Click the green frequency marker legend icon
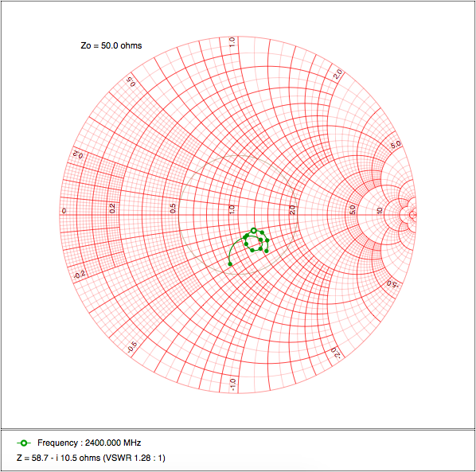Image resolution: width=476 pixels, height=472 pixels. click(x=24, y=443)
